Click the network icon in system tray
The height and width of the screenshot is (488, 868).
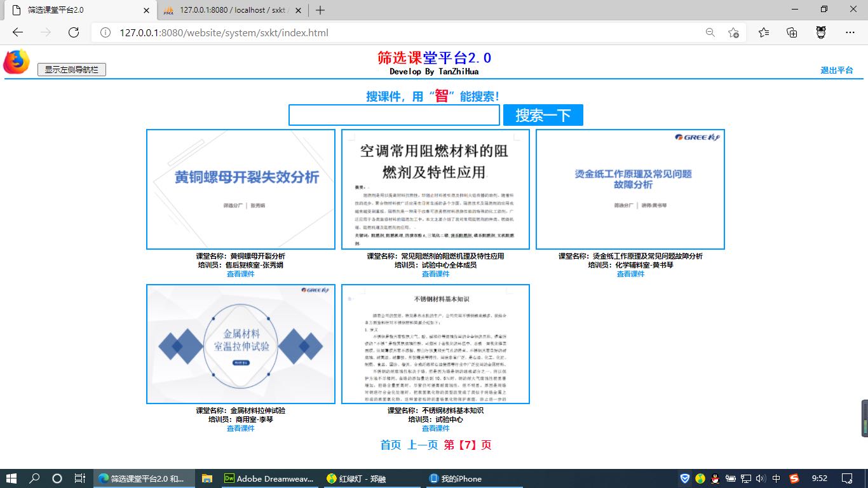click(x=746, y=478)
